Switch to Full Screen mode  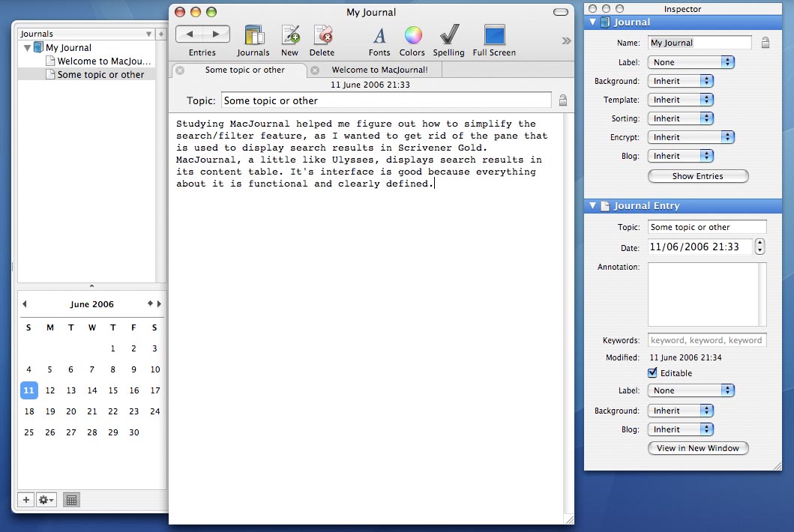tap(494, 35)
